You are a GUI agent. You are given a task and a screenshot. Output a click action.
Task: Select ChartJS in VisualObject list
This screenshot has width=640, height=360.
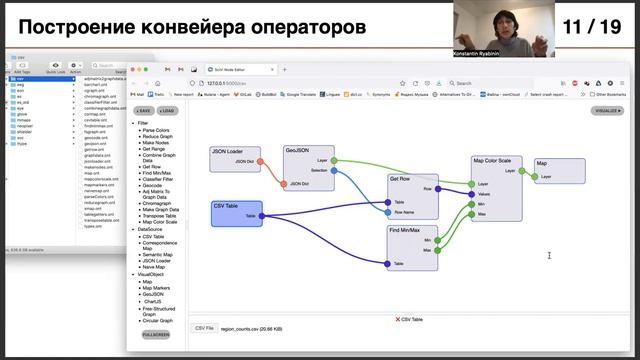[153, 302]
